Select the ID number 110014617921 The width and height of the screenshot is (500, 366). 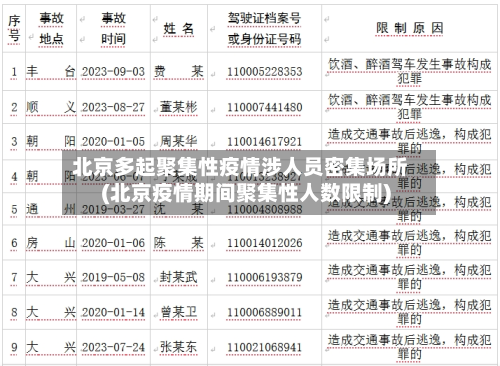pos(265,142)
